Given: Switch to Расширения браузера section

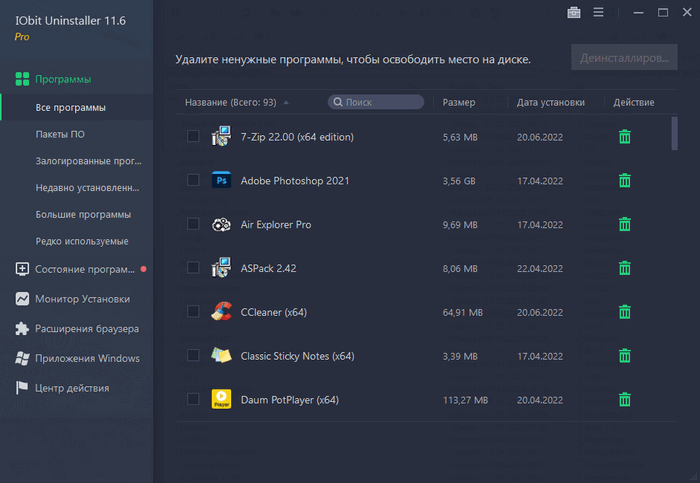Looking at the screenshot, I should coord(86,328).
